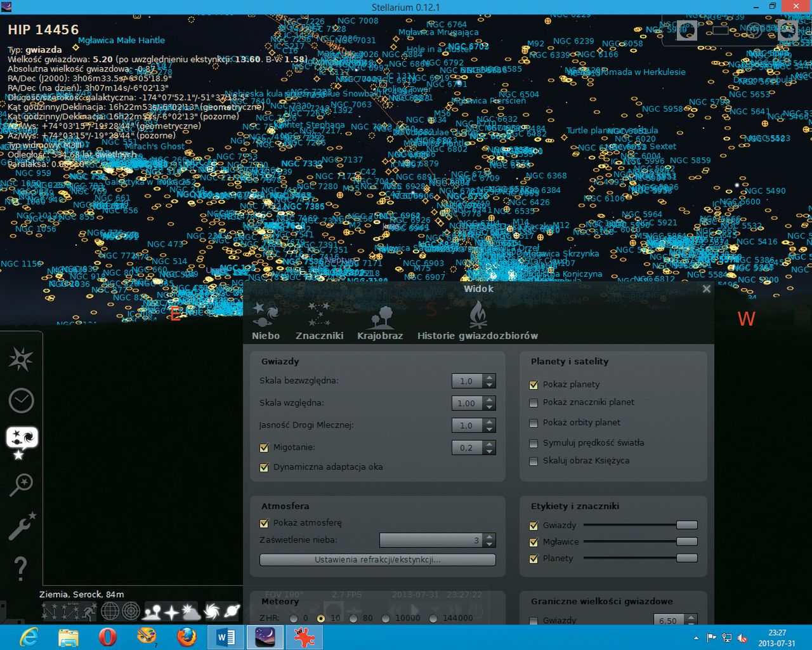Switch to Word in the taskbar
Image resolution: width=812 pixels, height=650 pixels.
pyautogui.click(x=226, y=637)
